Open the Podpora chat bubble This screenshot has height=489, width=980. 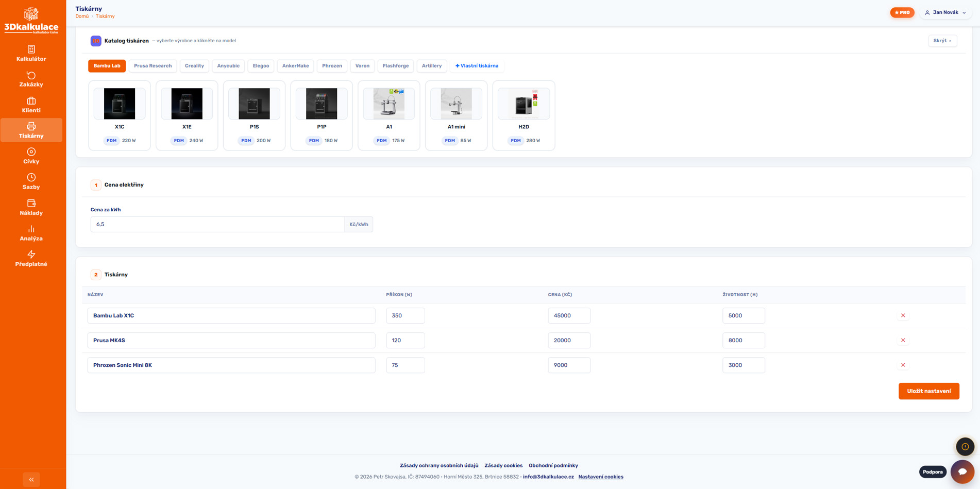[x=962, y=471]
